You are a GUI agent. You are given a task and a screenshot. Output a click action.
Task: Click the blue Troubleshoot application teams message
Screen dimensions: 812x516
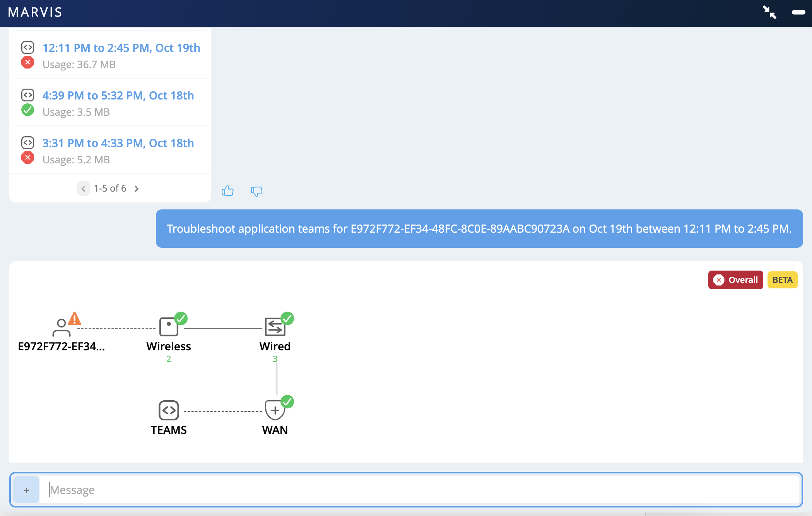pos(479,229)
